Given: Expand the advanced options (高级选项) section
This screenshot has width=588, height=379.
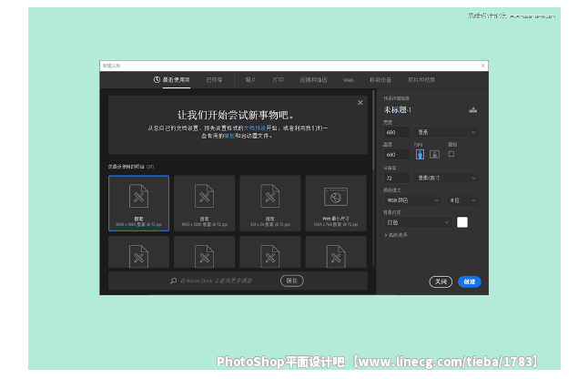Looking at the screenshot, I should point(396,235).
